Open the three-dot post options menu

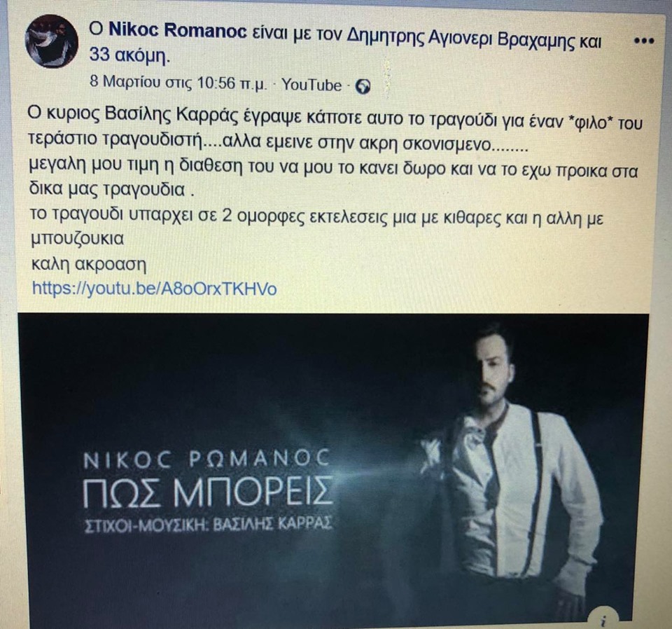click(x=643, y=41)
